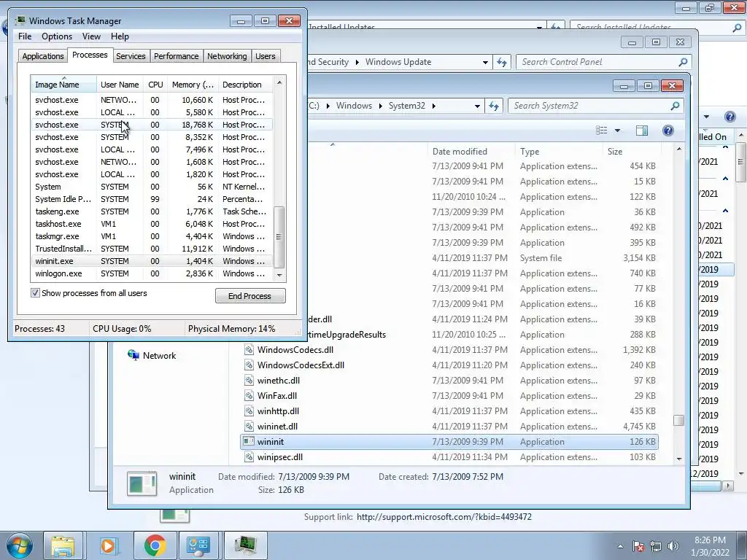Switch to the Services tab
The width and height of the screenshot is (747, 560).
[x=131, y=56]
